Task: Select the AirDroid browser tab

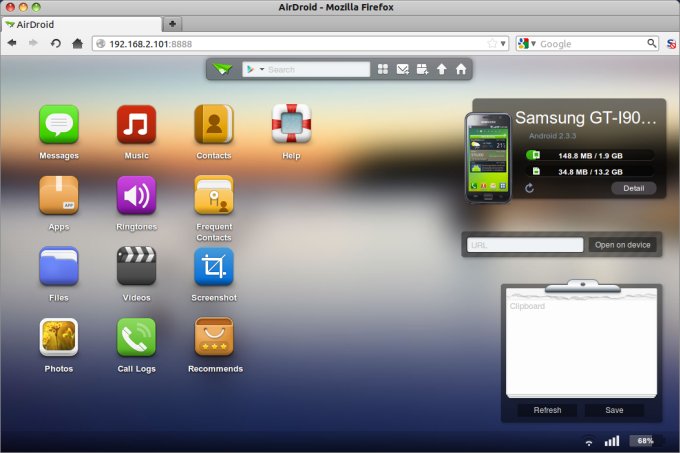Action: tap(81, 24)
